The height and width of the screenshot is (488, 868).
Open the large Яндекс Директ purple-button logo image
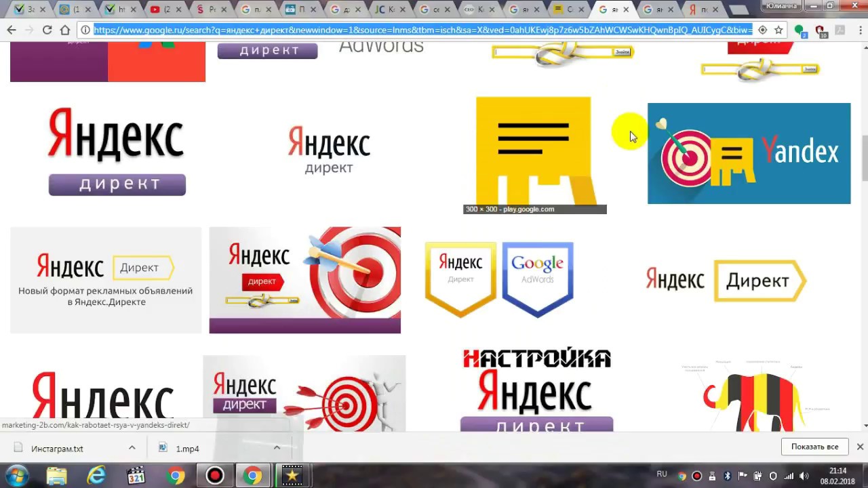(117, 152)
